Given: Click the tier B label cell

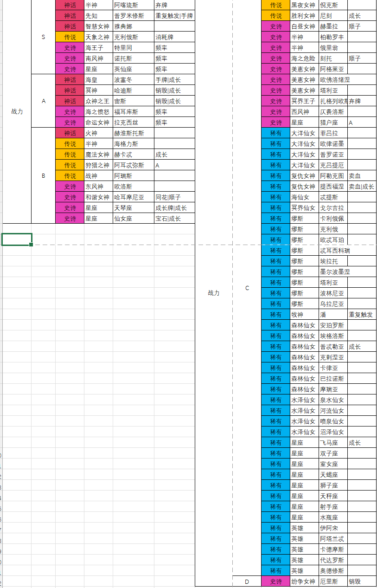Looking at the screenshot, I should [44, 176].
